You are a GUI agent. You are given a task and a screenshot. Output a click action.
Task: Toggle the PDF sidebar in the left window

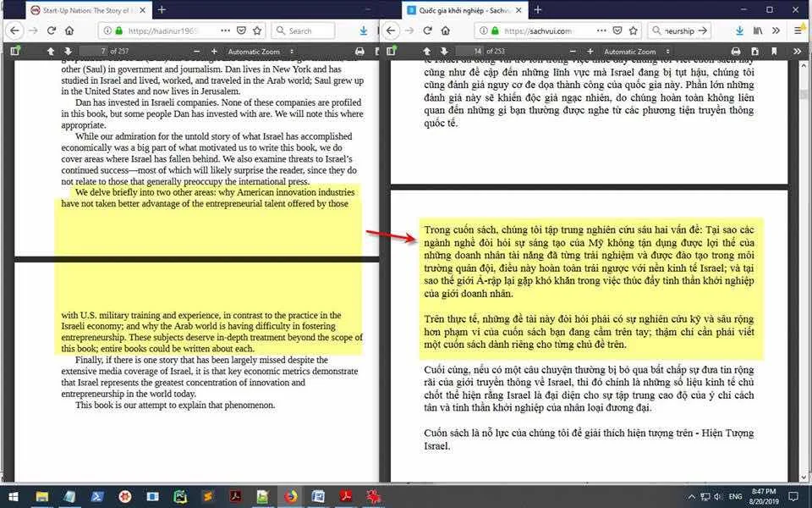pyautogui.click(x=15, y=51)
